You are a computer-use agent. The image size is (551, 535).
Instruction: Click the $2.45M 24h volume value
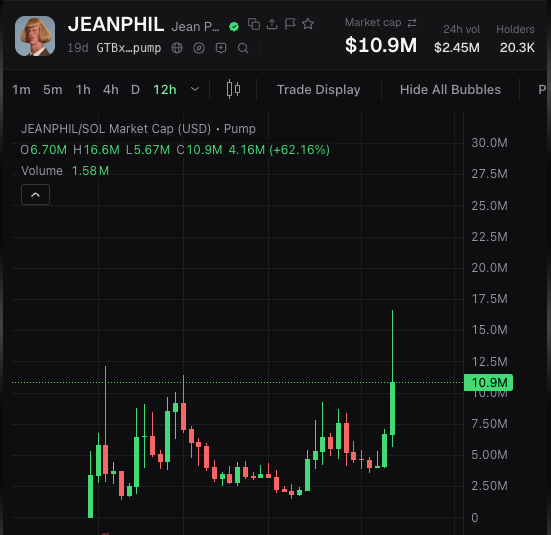click(x=457, y=47)
